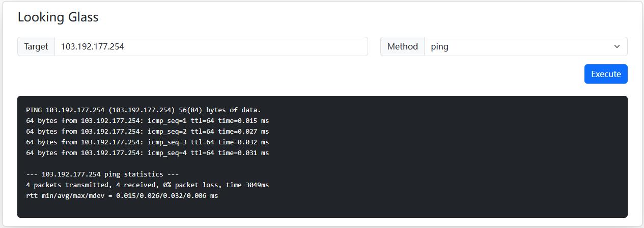Click the packets transmitted summary line
The width and height of the screenshot is (644, 228).
(147, 185)
